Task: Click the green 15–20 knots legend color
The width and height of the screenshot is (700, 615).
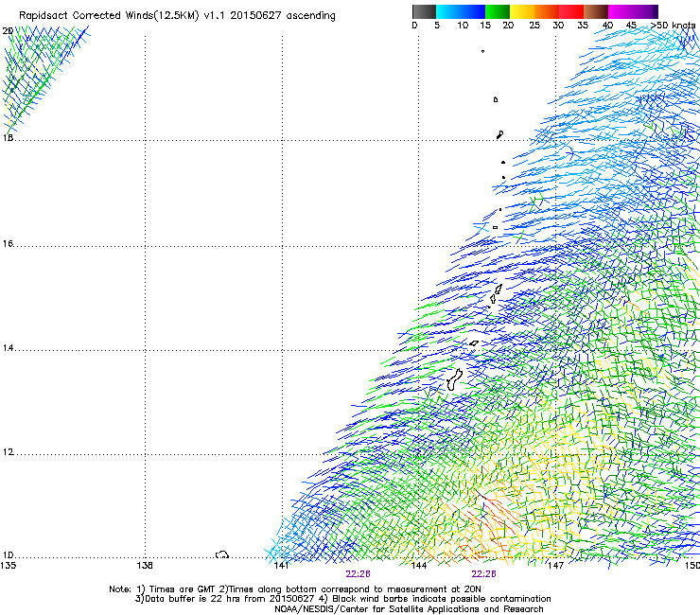Action: pos(498,11)
